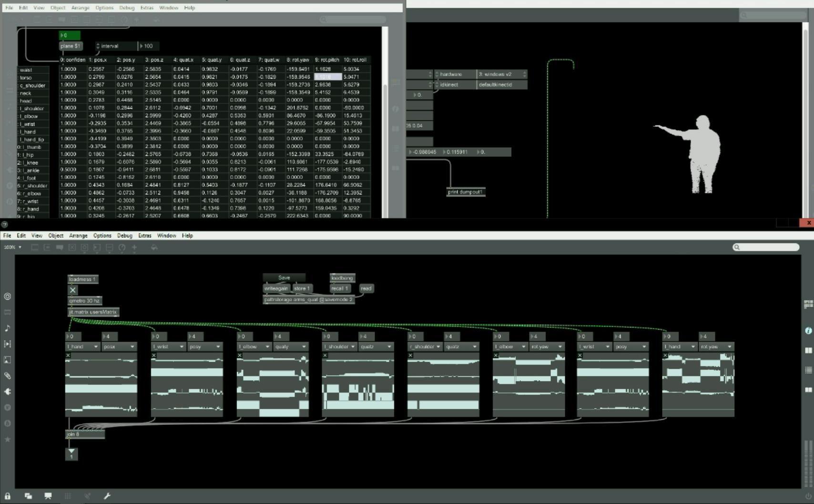This screenshot has height=504, width=814.
Task: Open patcher inspector via blue info icon
Action: click(808, 331)
